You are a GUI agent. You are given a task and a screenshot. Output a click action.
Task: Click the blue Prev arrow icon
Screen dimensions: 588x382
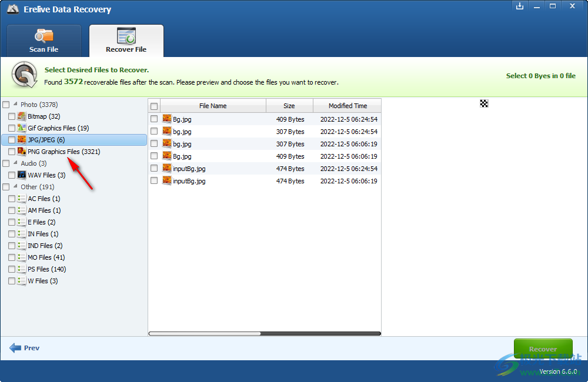15,348
